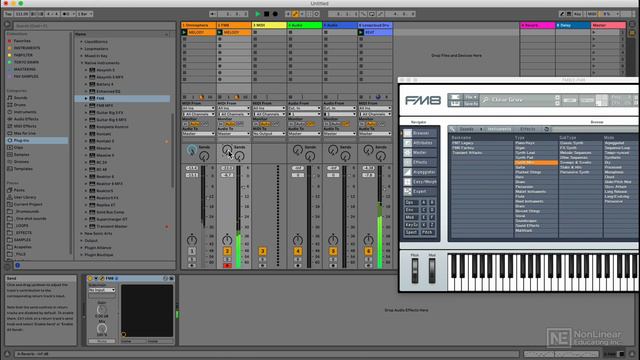640x360 pixels.
Task: Disarm the red record arm on FM8 track
Action: pyautogui.click(x=227, y=266)
